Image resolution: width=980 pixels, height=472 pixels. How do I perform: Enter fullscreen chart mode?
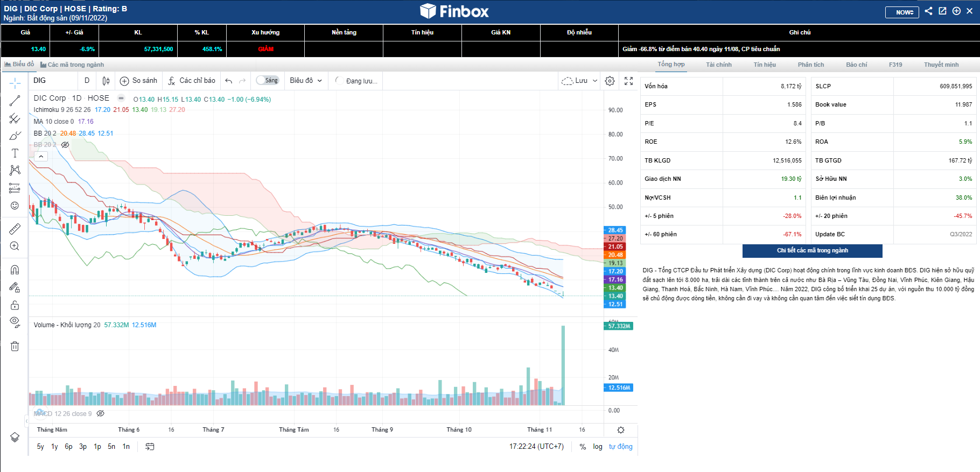pos(628,81)
